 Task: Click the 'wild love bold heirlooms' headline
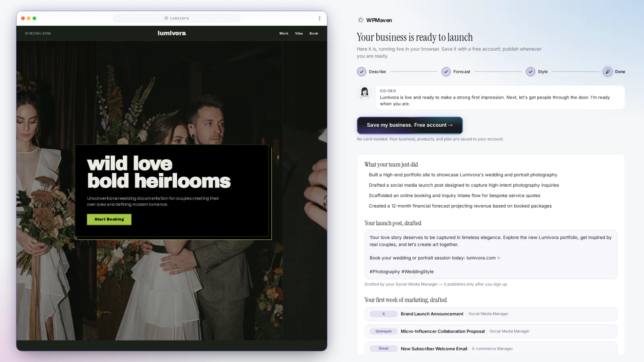[159, 172]
